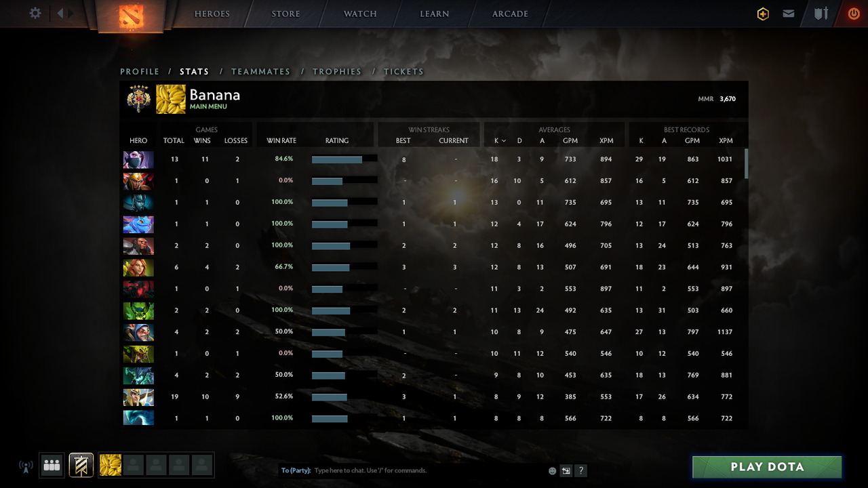Screen dimensions: 868x488
Task: Select hero portrait in 475 GPM row
Action: pos(138,333)
